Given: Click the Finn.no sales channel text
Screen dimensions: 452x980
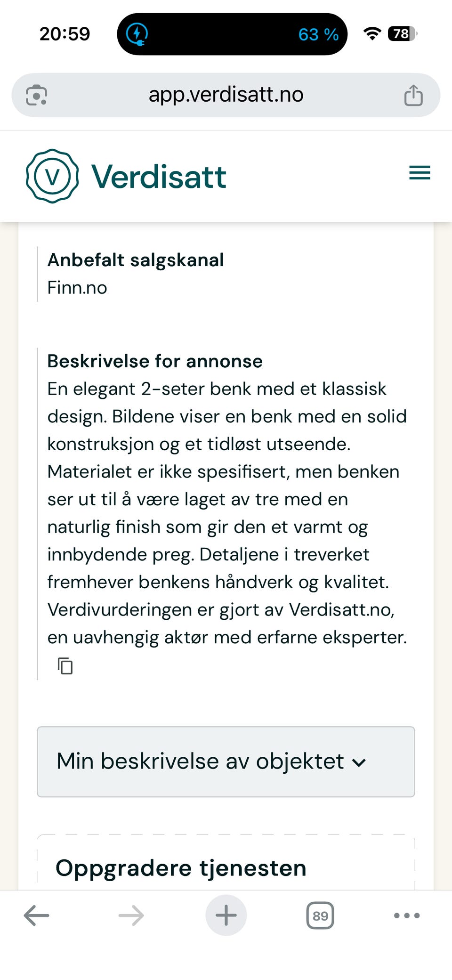Looking at the screenshot, I should 77,287.
